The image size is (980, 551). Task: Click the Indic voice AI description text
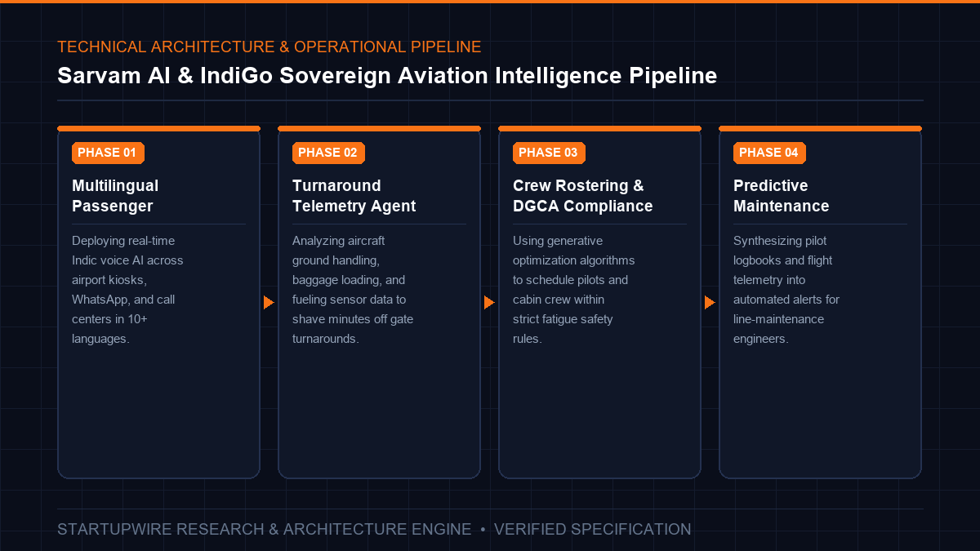point(127,290)
